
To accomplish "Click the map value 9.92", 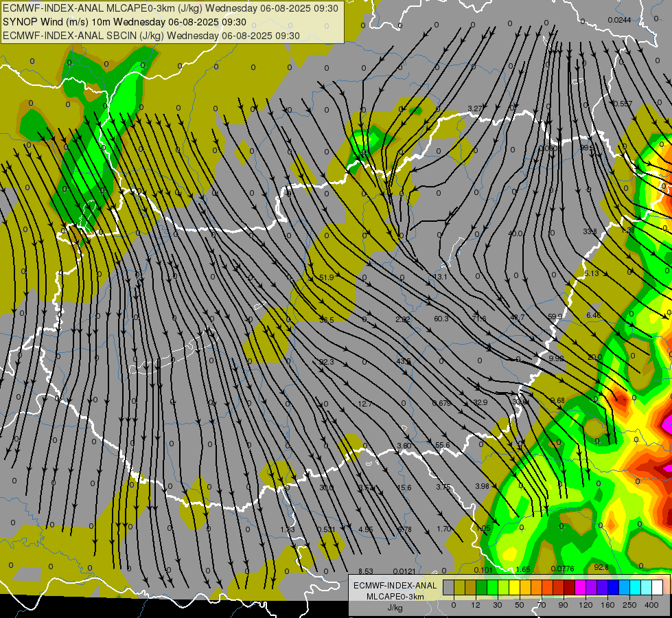I will tap(556, 358).
